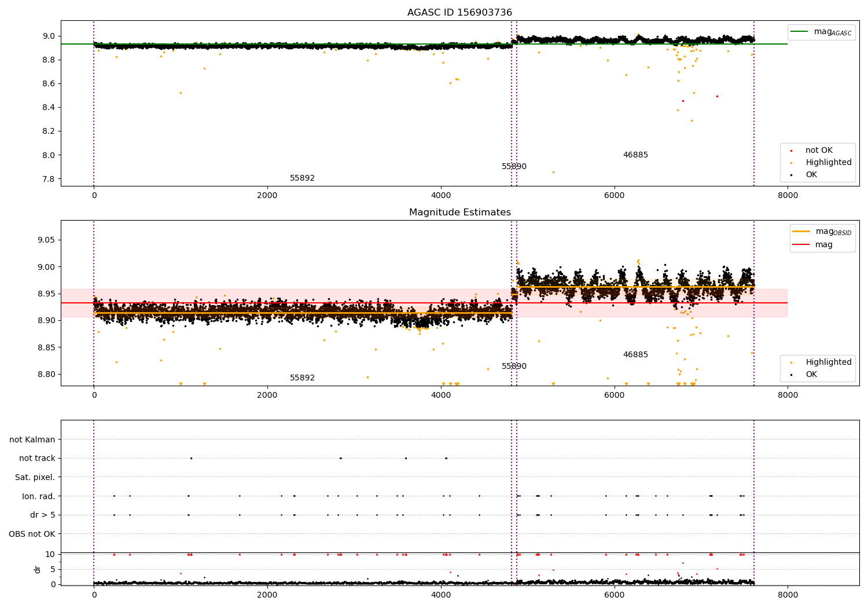
Task: Select the 'Ion. rad.' axis label
Action: coord(39,496)
